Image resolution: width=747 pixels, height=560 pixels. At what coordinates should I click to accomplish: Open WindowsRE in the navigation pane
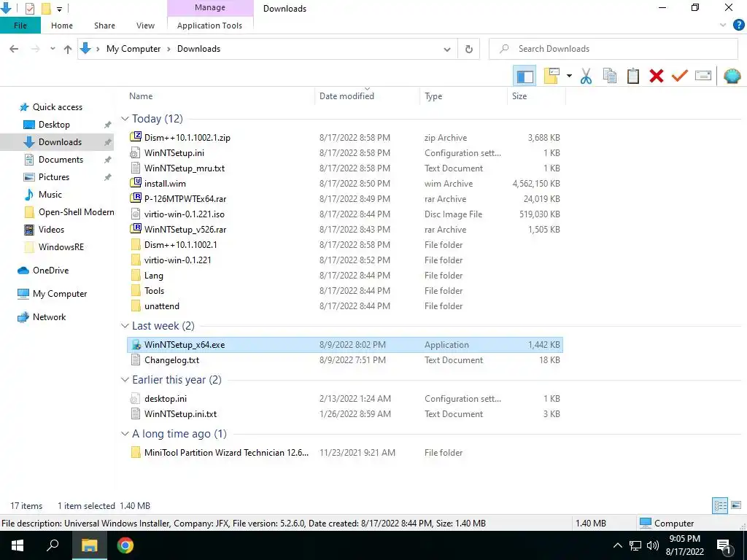pyautogui.click(x=61, y=247)
